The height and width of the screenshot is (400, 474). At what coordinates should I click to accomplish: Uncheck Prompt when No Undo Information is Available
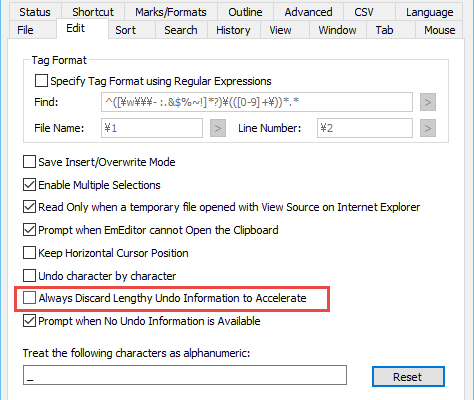(29, 321)
